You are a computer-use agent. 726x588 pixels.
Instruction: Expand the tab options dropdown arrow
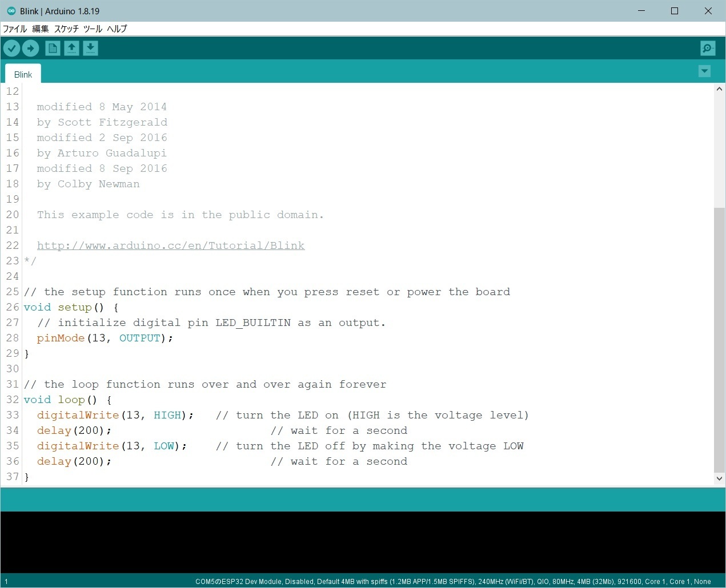pyautogui.click(x=704, y=71)
